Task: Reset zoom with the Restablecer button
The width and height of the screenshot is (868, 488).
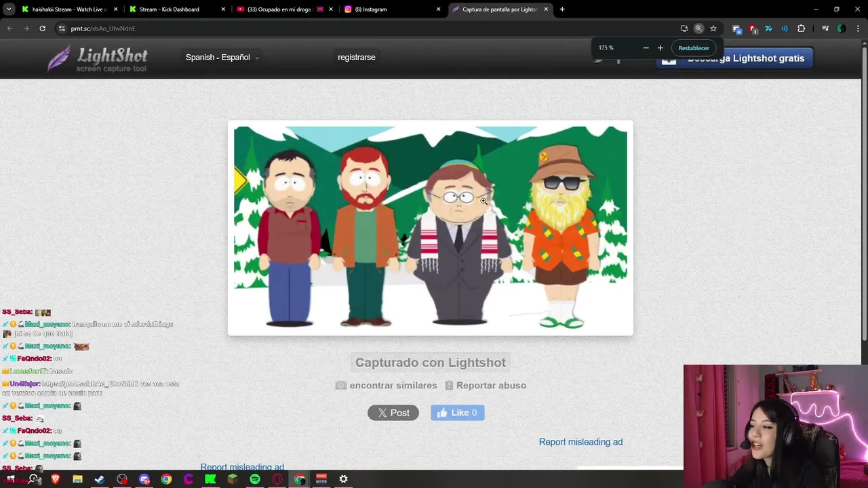Action: (x=694, y=48)
